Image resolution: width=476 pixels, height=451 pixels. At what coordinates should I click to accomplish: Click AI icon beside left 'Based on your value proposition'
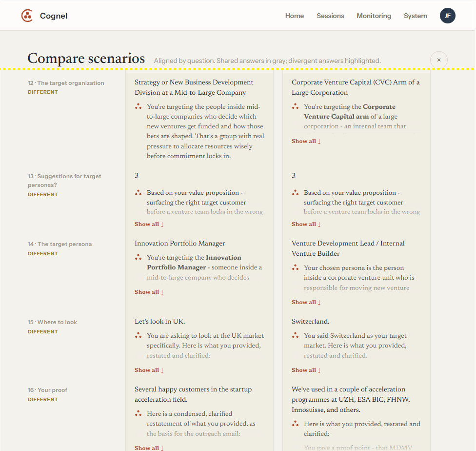pyautogui.click(x=139, y=193)
